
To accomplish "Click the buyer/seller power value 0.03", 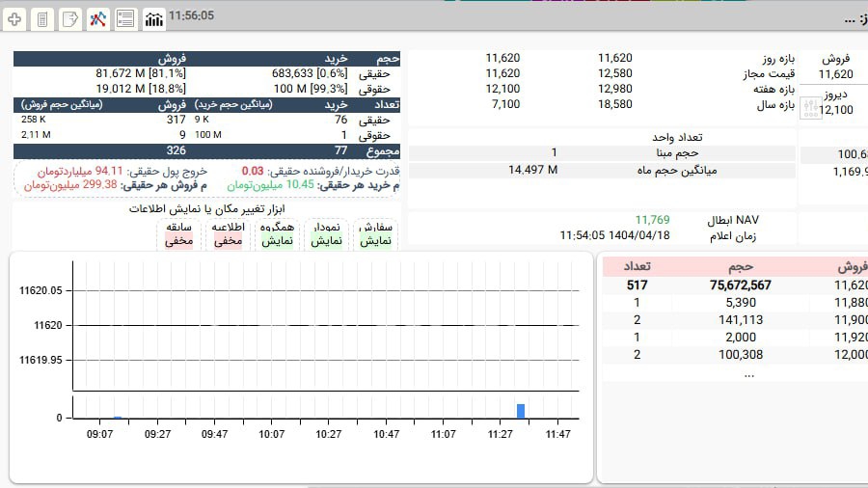I will click(253, 171).
